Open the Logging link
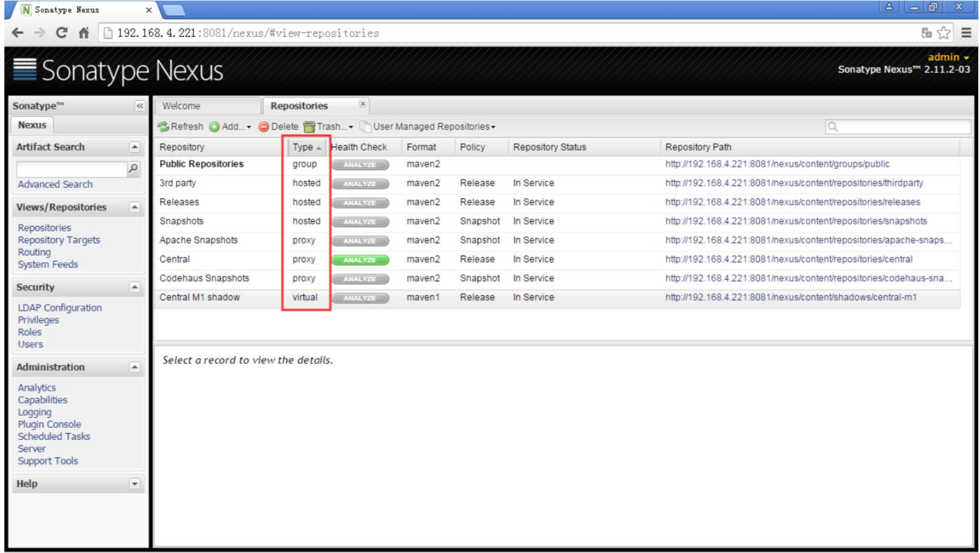This screenshot has height=553, width=980. point(34,412)
